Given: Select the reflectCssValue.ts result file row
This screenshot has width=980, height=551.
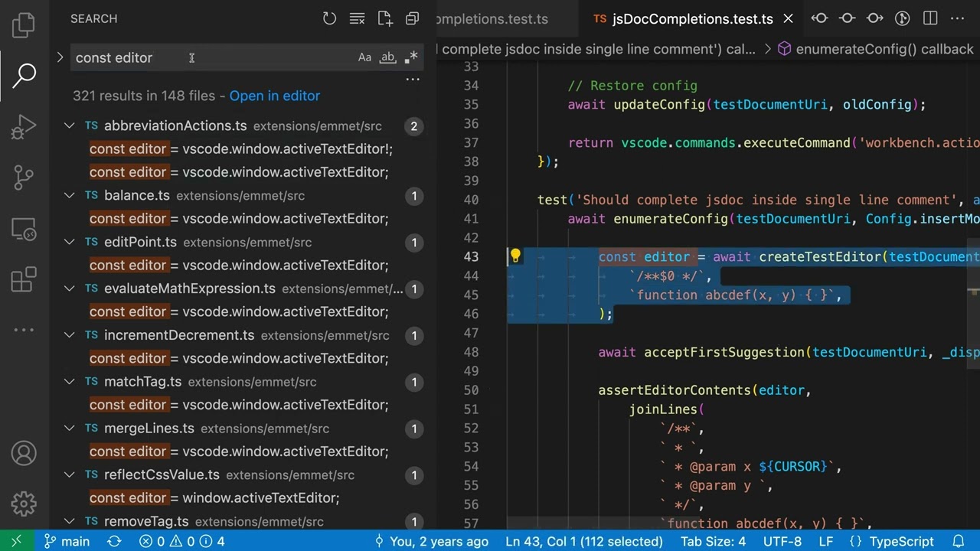Looking at the screenshot, I should pyautogui.click(x=243, y=475).
